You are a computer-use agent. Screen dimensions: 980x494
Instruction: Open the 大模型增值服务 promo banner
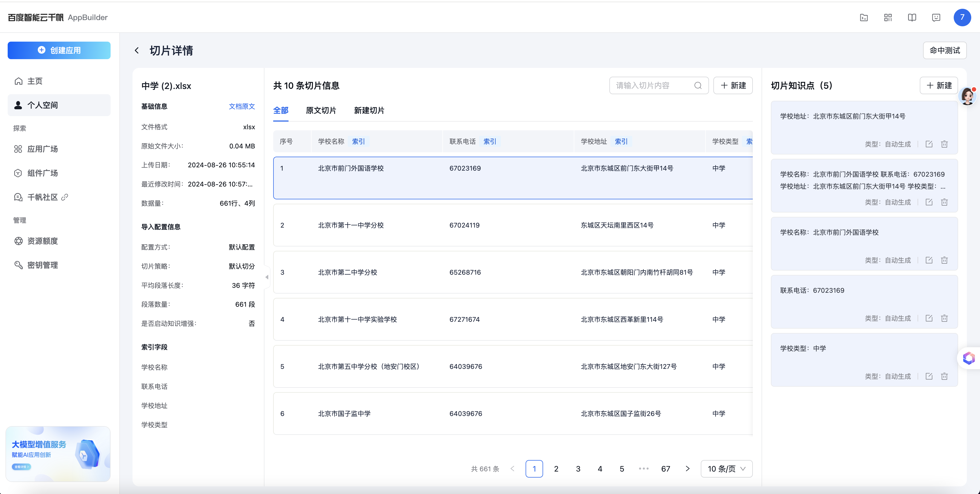point(58,454)
